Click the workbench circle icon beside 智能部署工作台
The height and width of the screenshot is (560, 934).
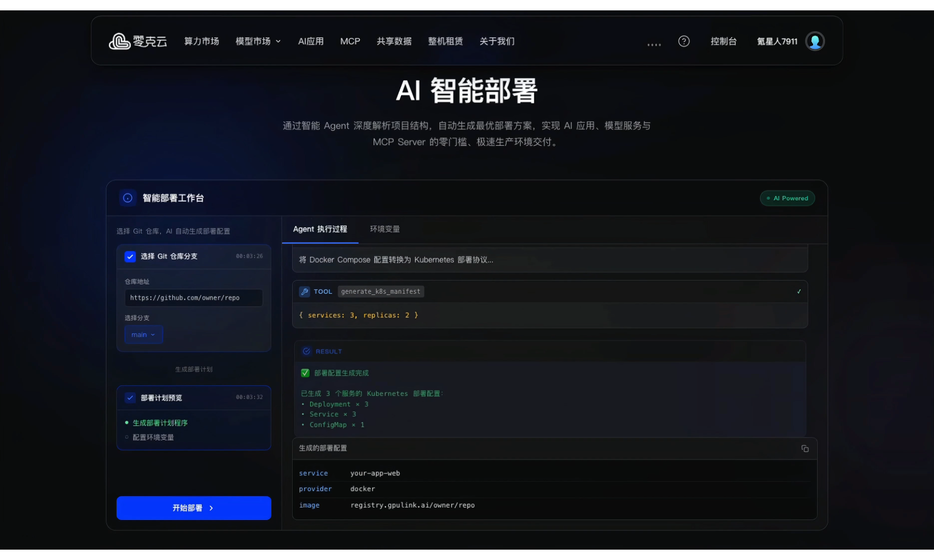click(x=128, y=198)
